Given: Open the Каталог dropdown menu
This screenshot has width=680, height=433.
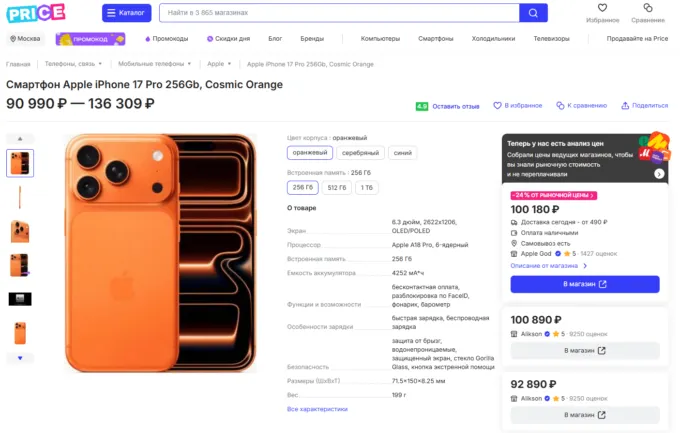Looking at the screenshot, I should (x=127, y=13).
